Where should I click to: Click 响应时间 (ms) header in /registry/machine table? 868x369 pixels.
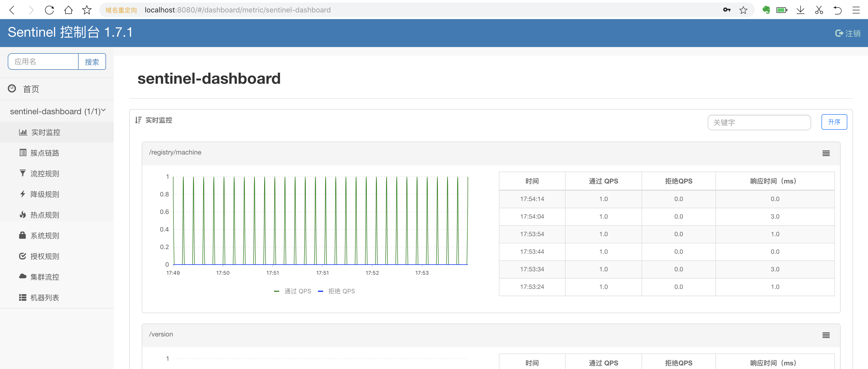pyautogui.click(x=775, y=181)
